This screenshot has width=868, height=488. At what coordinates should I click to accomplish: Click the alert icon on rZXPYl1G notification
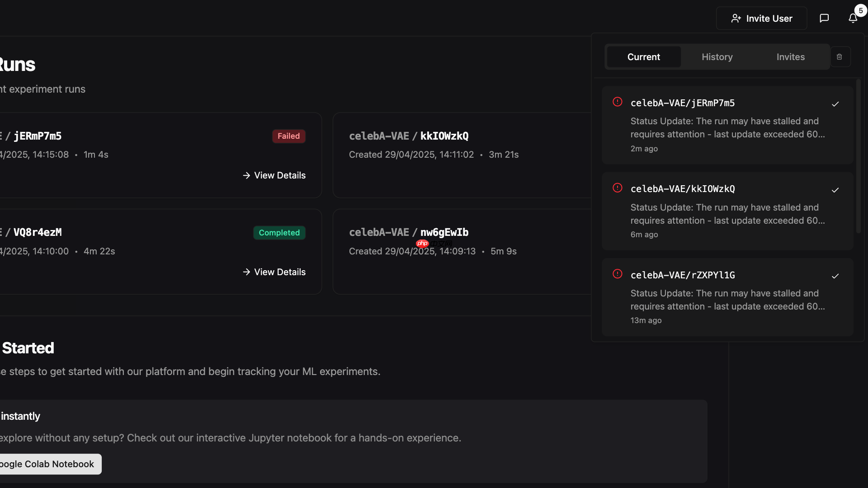(618, 274)
